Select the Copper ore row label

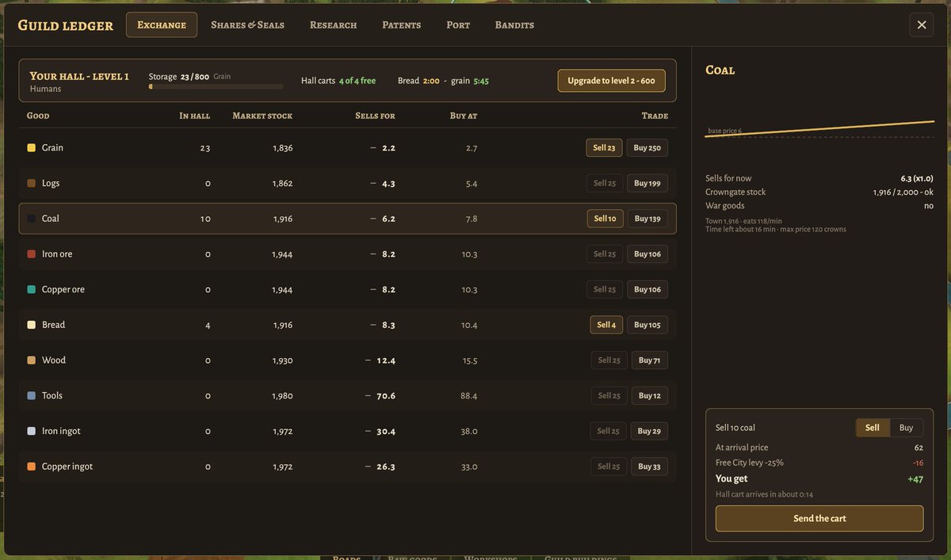(63, 289)
